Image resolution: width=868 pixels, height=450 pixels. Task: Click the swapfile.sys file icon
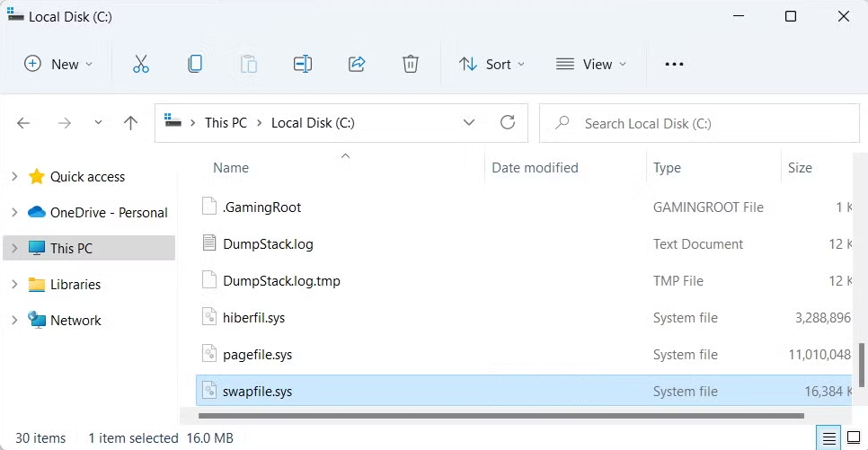tap(209, 390)
